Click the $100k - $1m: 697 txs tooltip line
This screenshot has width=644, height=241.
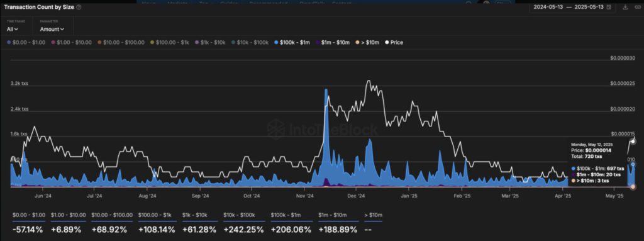(597, 169)
